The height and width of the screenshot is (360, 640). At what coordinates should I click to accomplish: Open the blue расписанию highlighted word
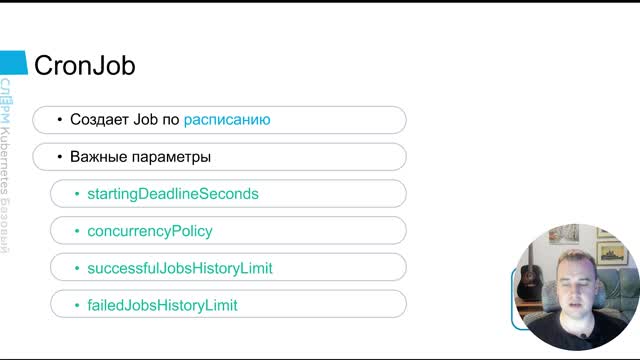pos(227,120)
